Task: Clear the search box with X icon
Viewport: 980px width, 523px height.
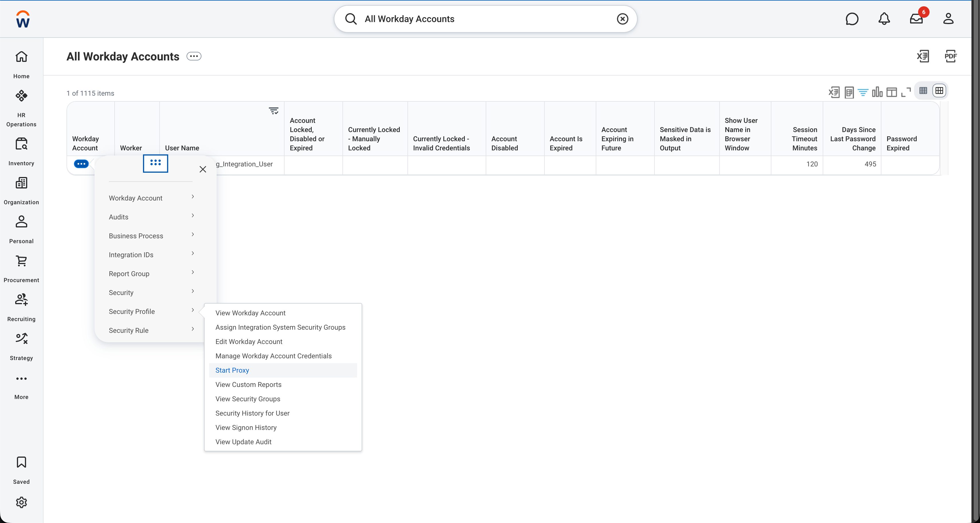Action: coord(622,19)
